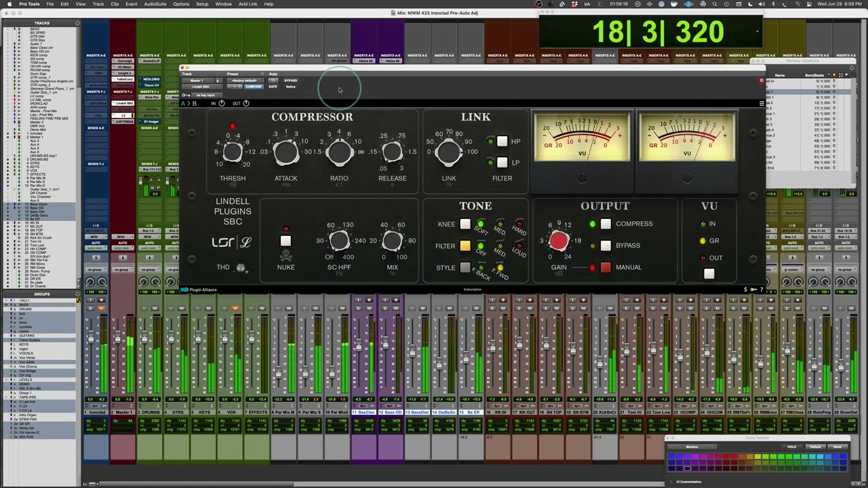Click the IN power icon on the plugin toolbar
The width and height of the screenshot is (868, 488).
(x=222, y=103)
